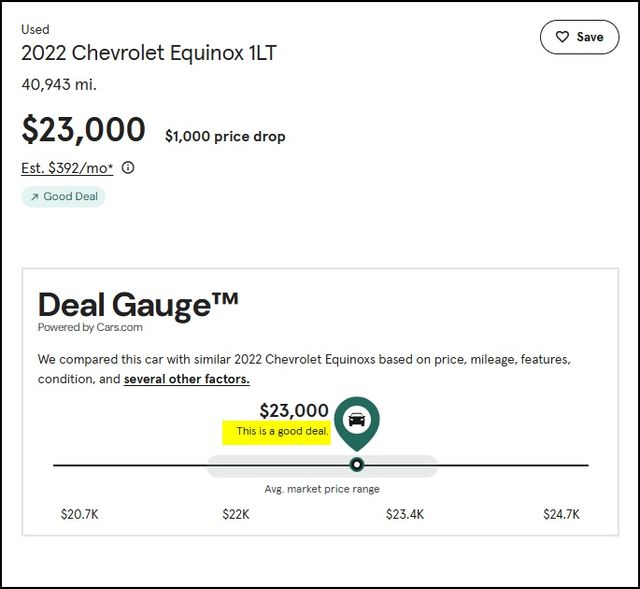Click the $22K gauge label
This screenshot has height=589, width=640.
(x=236, y=514)
